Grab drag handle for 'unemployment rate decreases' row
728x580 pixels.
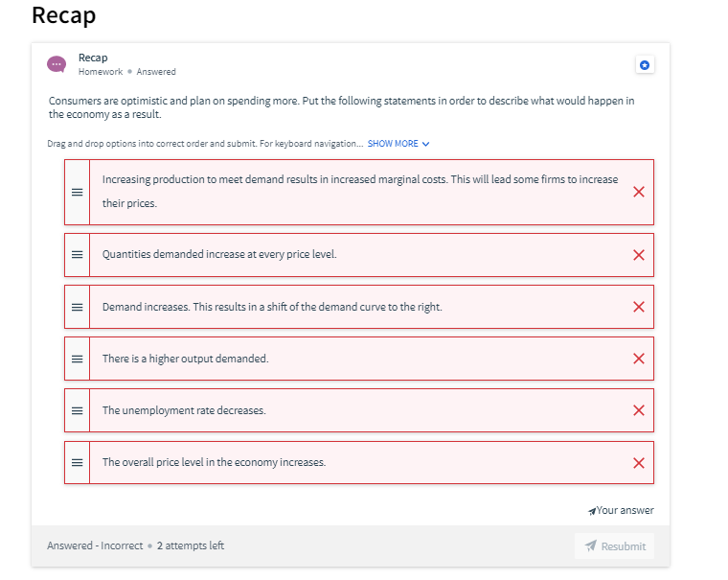point(77,411)
